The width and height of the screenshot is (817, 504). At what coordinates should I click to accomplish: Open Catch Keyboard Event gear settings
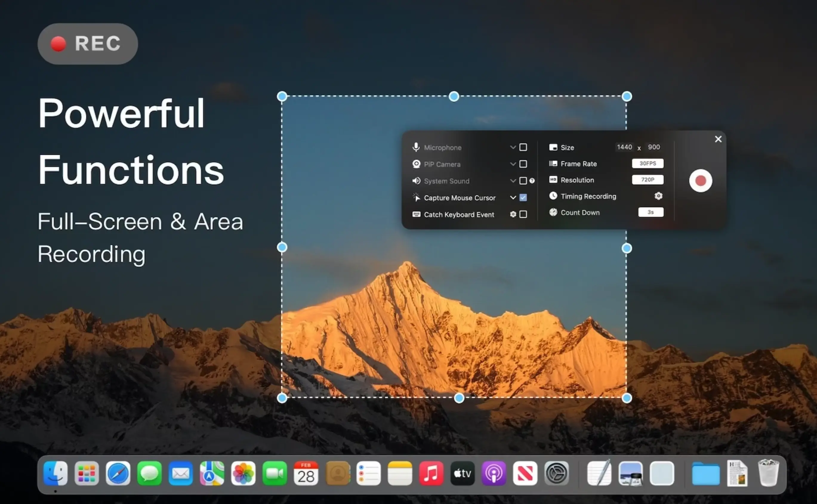513,214
